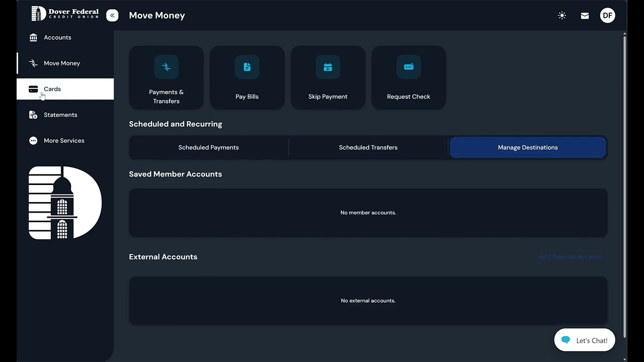Switch to Scheduled Transfers tab
644x362 pixels.
pyautogui.click(x=368, y=148)
